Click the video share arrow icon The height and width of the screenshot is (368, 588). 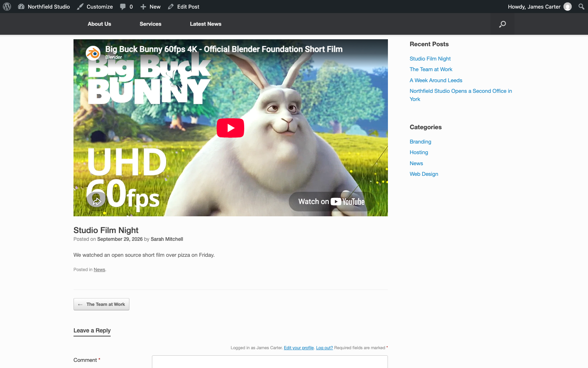(x=96, y=201)
